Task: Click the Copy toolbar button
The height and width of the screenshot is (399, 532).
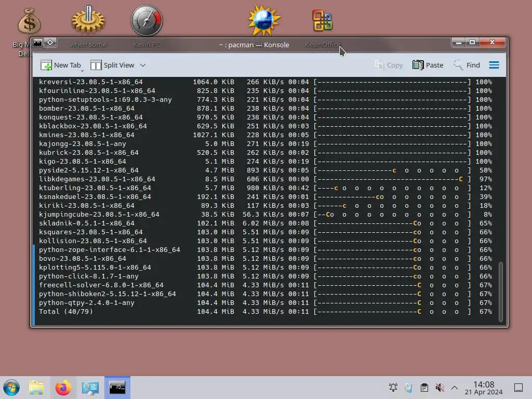Action: click(389, 65)
